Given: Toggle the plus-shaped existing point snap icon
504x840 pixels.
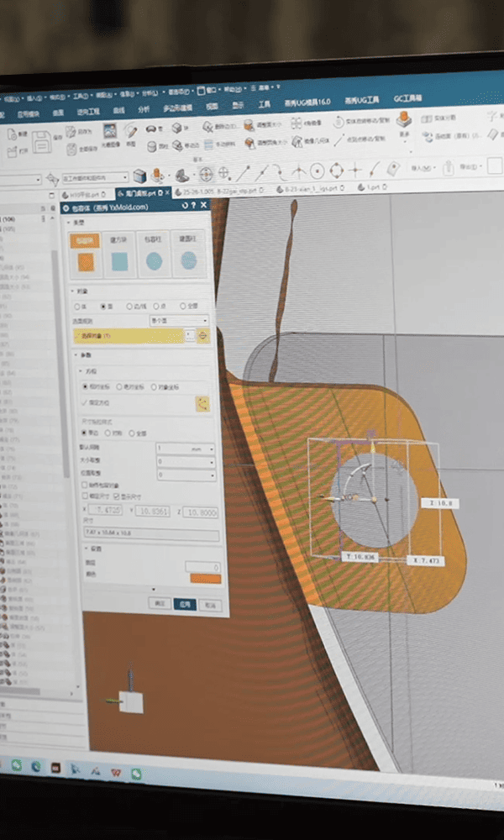Looking at the screenshot, I should [x=354, y=171].
